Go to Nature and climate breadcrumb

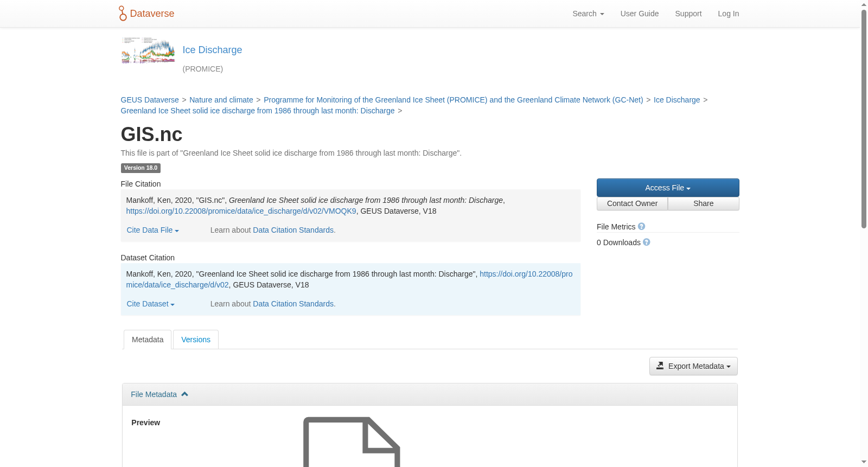[x=221, y=100]
